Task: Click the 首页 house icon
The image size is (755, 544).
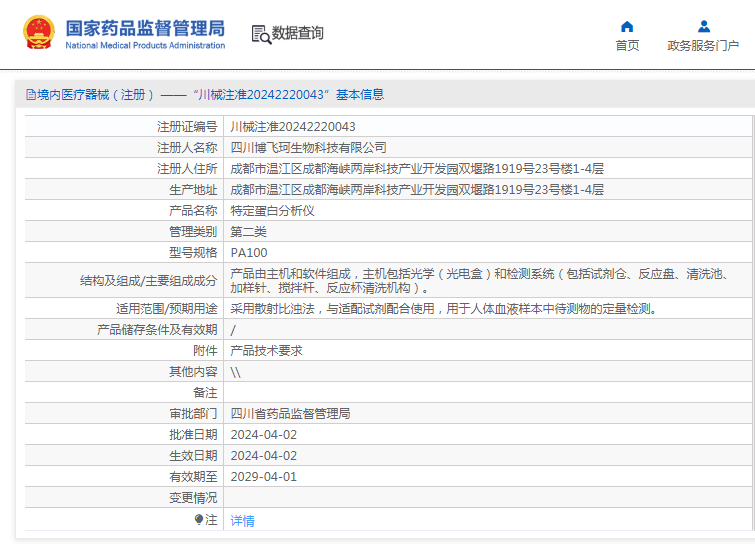Action: point(627,26)
